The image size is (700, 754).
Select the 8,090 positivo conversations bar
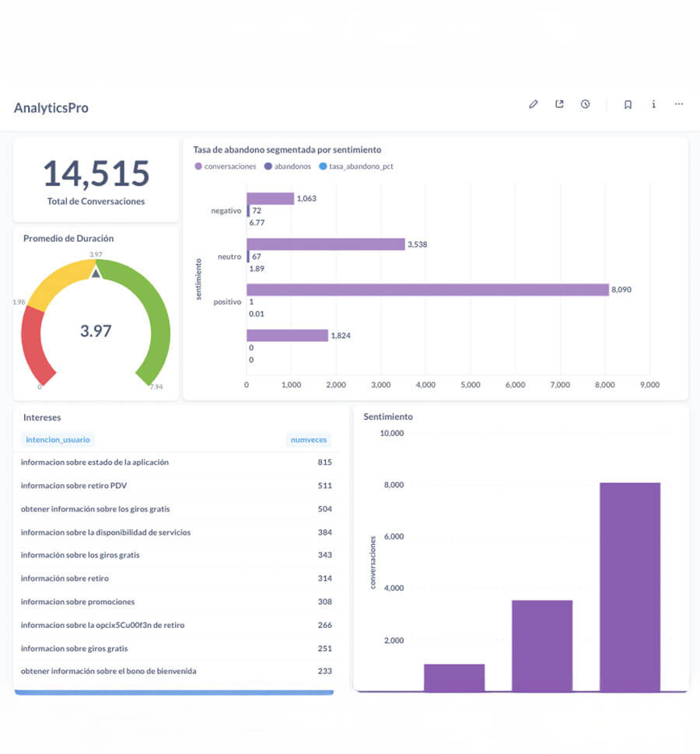pyautogui.click(x=427, y=290)
